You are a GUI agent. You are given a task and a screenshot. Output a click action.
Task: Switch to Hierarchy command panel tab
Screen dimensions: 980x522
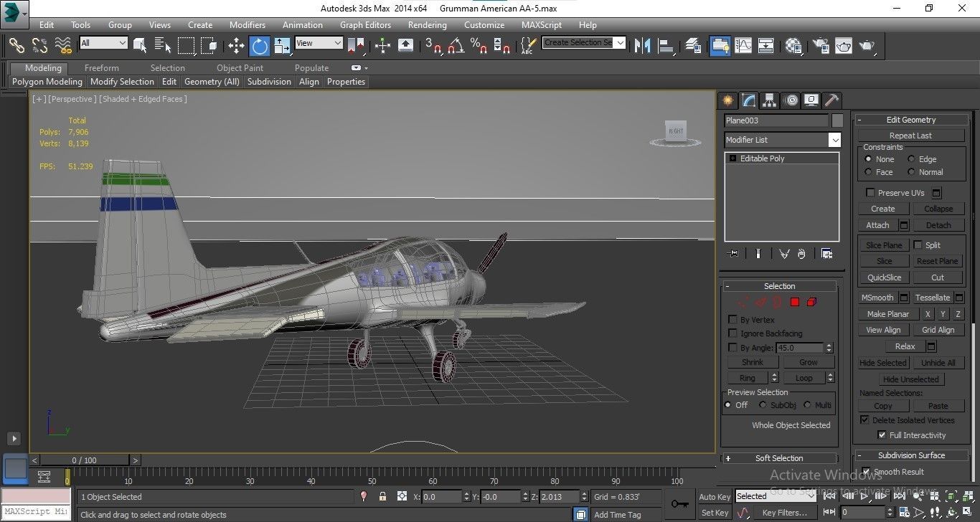tap(769, 100)
